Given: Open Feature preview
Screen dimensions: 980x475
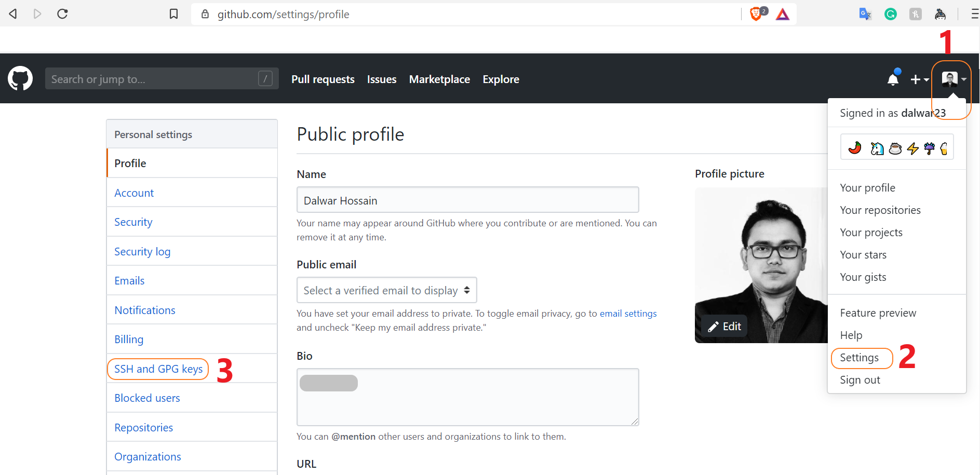Looking at the screenshot, I should point(878,313).
